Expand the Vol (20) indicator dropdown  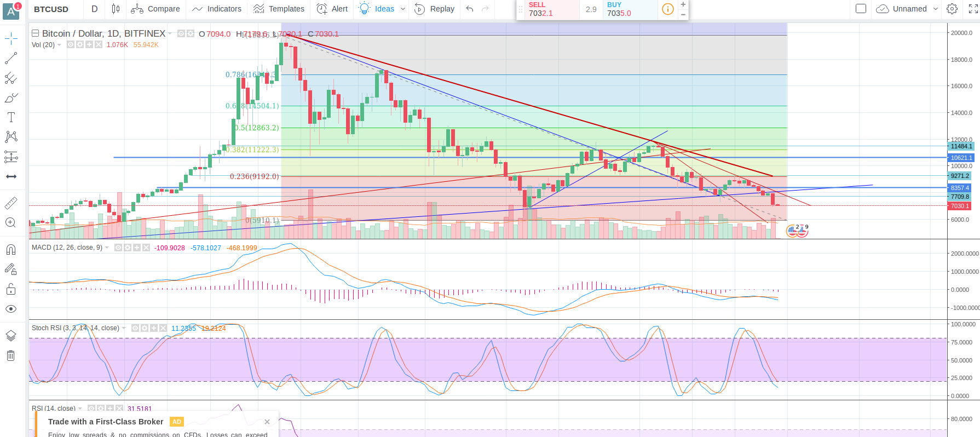click(x=59, y=45)
